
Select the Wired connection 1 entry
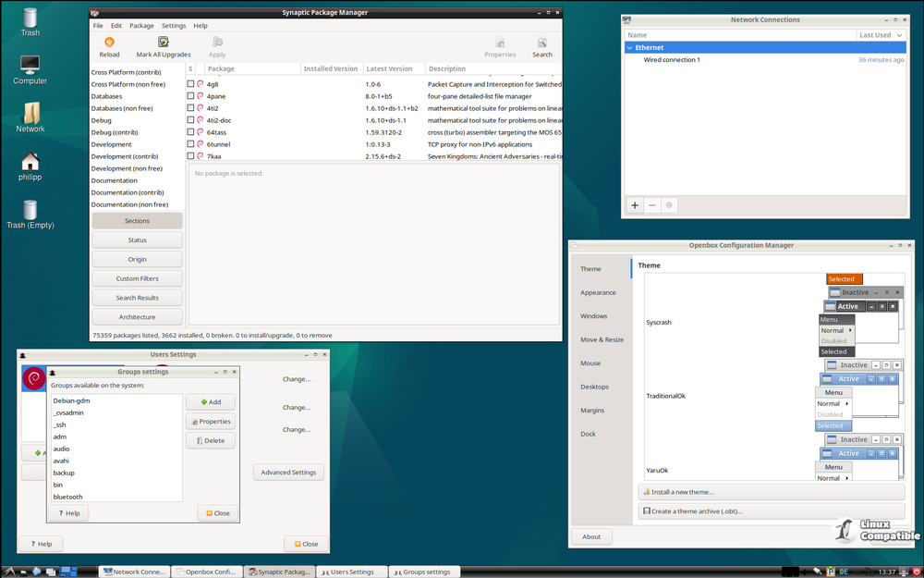click(672, 60)
